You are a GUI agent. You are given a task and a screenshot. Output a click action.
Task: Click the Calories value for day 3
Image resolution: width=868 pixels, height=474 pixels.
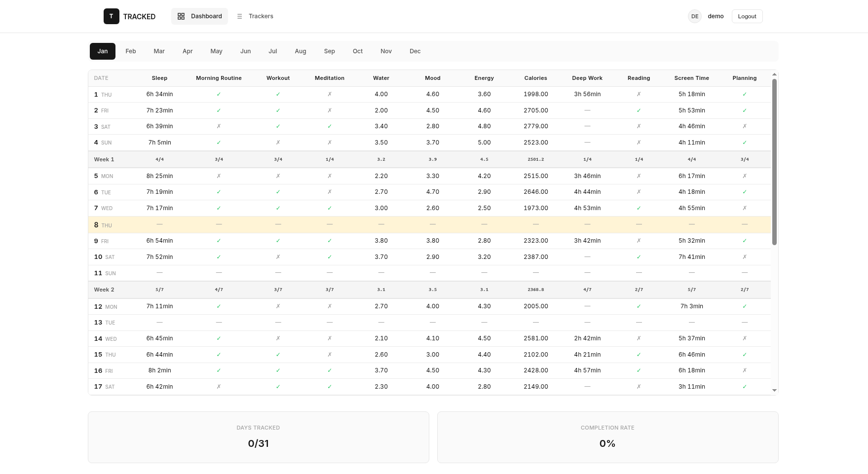click(x=535, y=126)
